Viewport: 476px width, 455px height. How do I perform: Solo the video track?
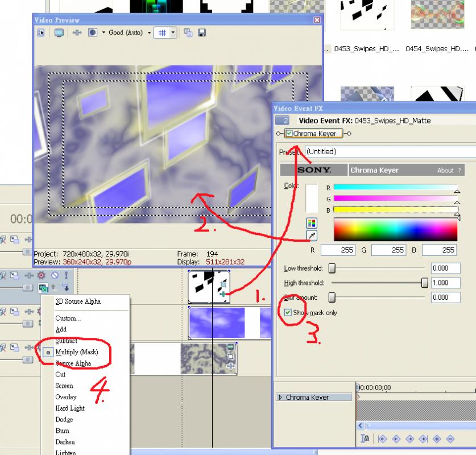(66, 275)
